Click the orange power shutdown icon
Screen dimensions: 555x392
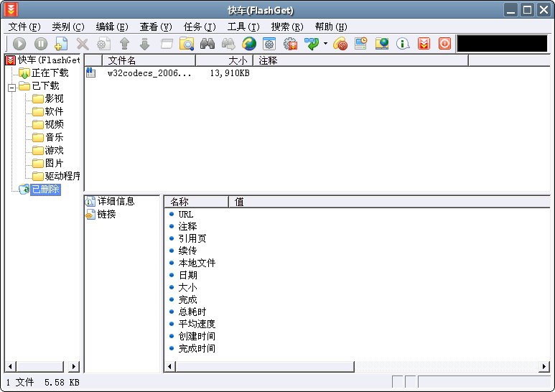(444, 44)
